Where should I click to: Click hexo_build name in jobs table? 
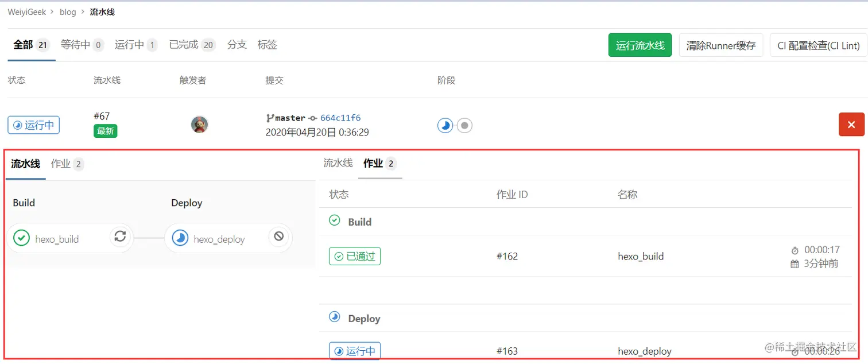pyautogui.click(x=641, y=256)
